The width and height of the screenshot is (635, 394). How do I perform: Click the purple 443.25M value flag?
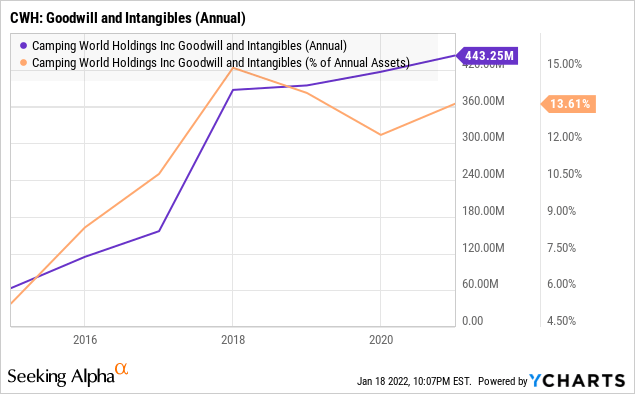click(x=487, y=55)
